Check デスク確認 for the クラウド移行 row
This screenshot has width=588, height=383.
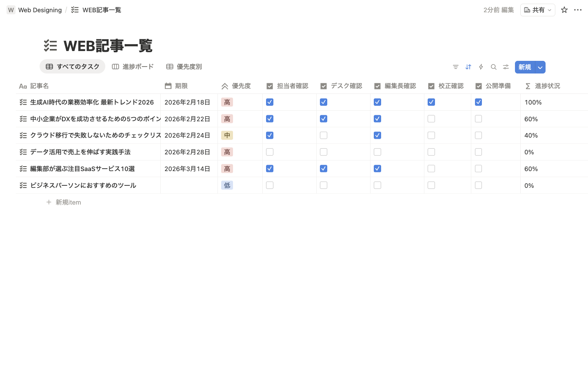pyautogui.click(x=323, y=136)
